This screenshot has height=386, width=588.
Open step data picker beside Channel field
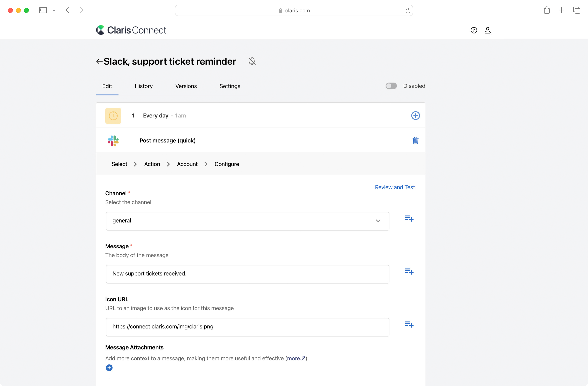coord(409,218)
